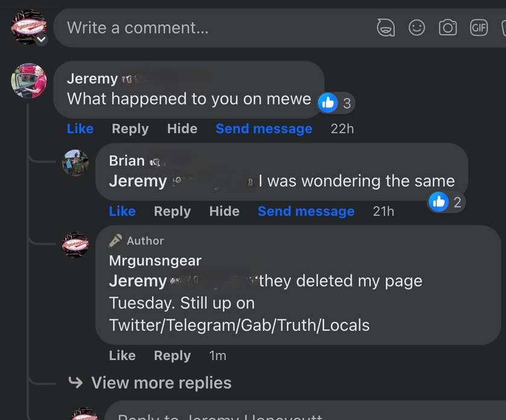
Task: Attach a photo with camera icon
Action: (x=447, y=27)
